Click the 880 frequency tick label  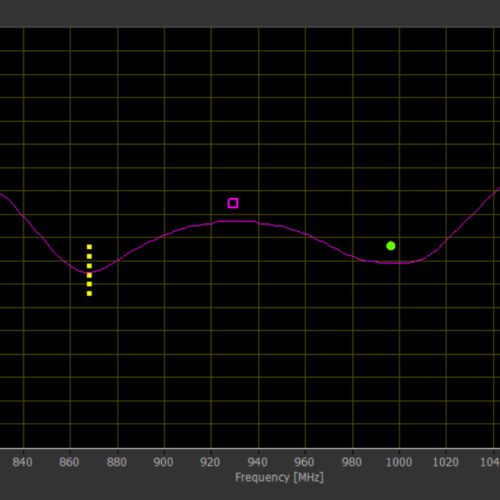point(117,462)
